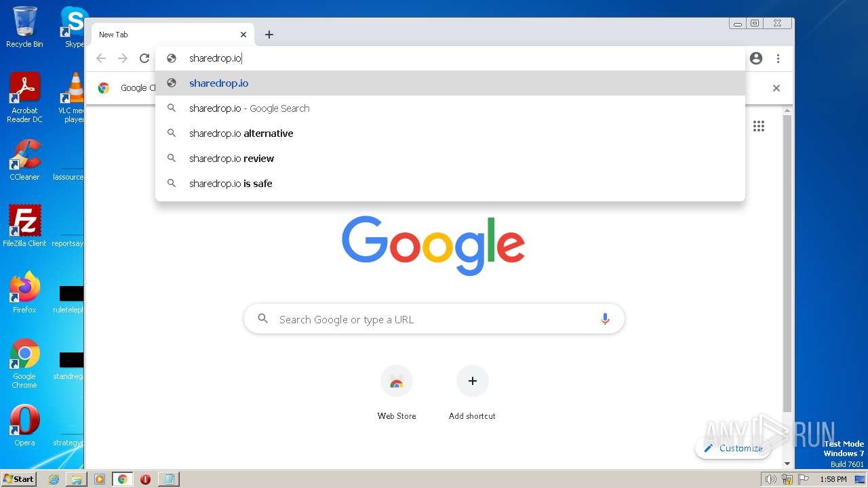Open the Windows Start menu

coord(18,479)
